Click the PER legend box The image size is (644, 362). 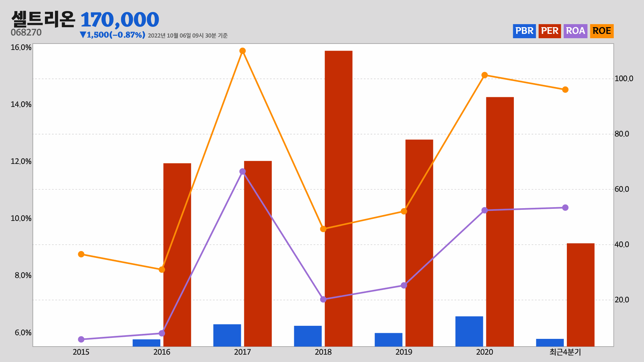tap(550, 31)
